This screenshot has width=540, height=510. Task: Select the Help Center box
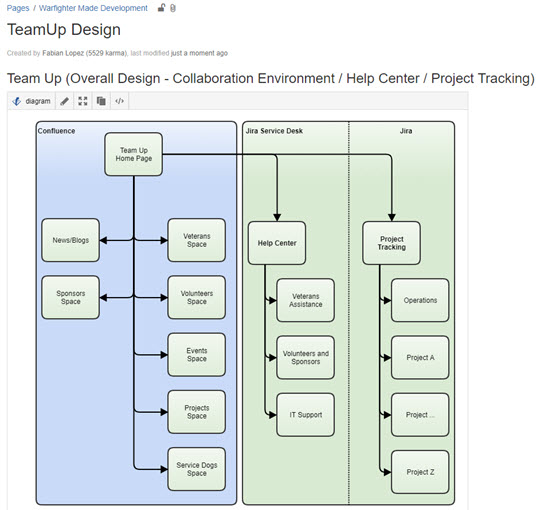click(277, 243)
